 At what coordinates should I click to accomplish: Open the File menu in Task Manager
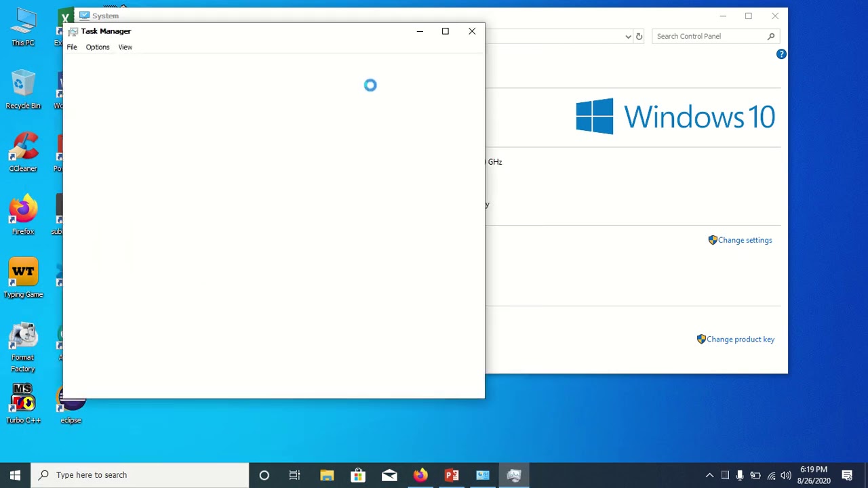coord(72,47)
